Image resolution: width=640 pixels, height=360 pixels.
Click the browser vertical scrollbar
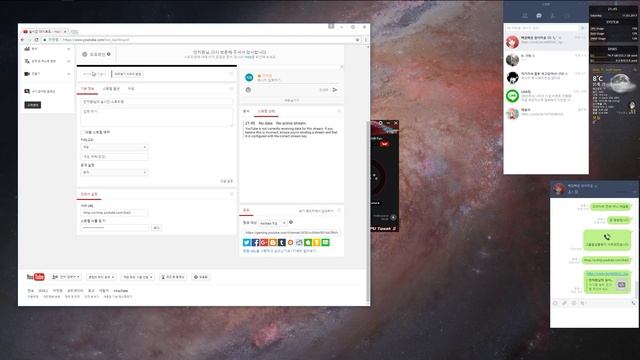[368, 211]
